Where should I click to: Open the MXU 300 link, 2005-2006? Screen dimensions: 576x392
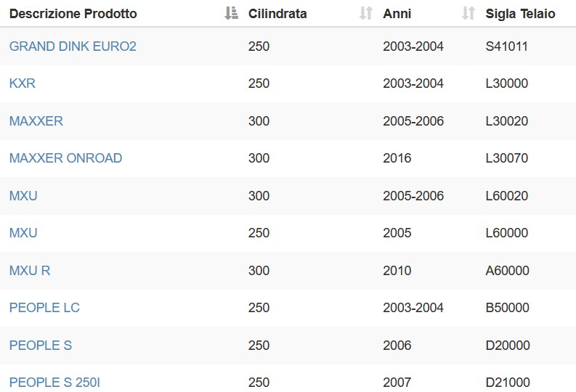click(x=23, y=195)
